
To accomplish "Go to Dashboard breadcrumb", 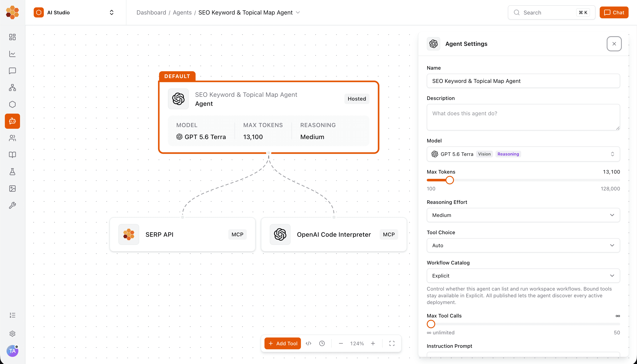I will point(151,12).
